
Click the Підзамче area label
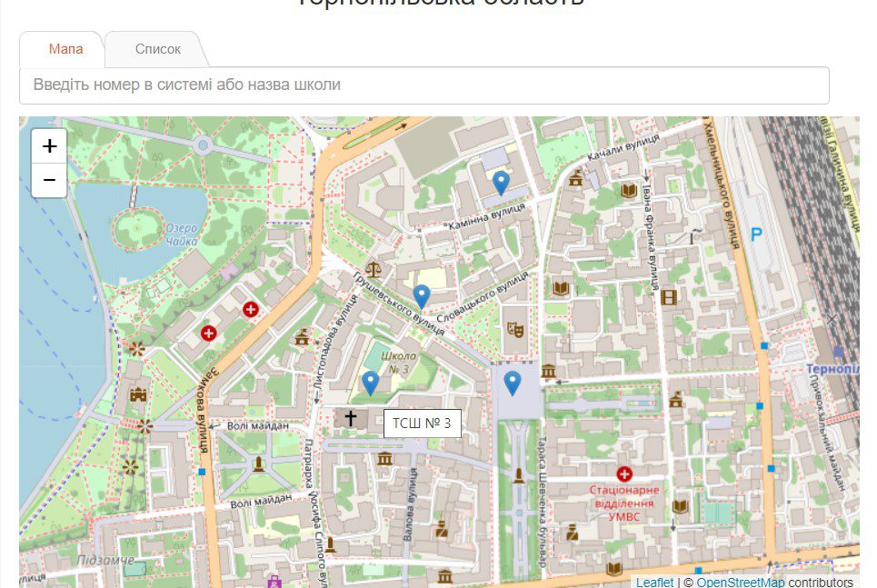point(105,560)
